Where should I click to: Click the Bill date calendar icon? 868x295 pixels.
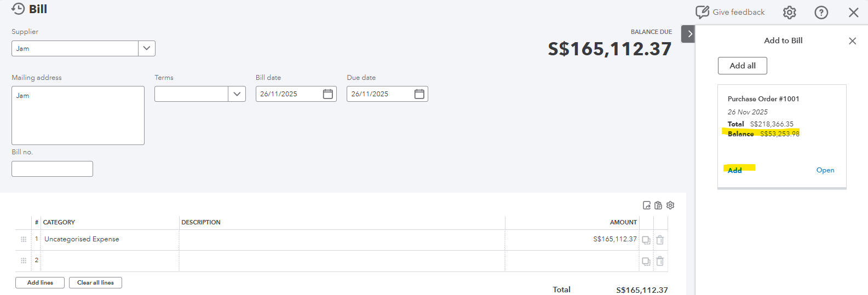(x=328, y=94)
